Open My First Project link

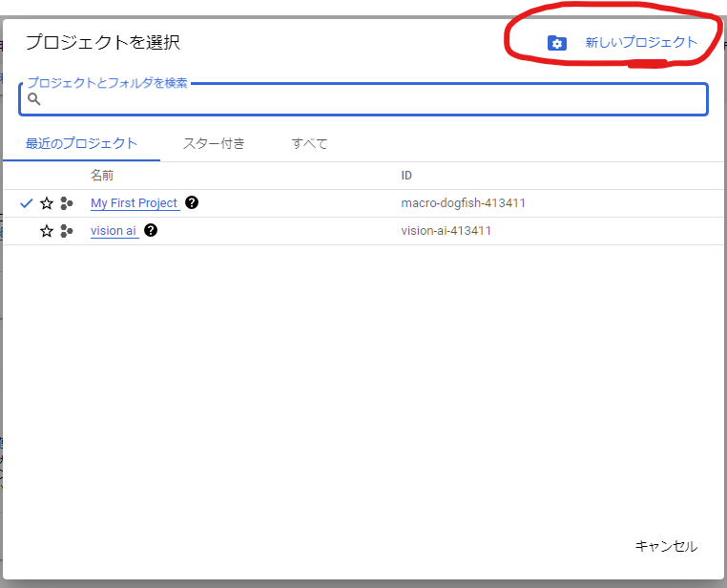pyautogui.click(x=135, y=203)
